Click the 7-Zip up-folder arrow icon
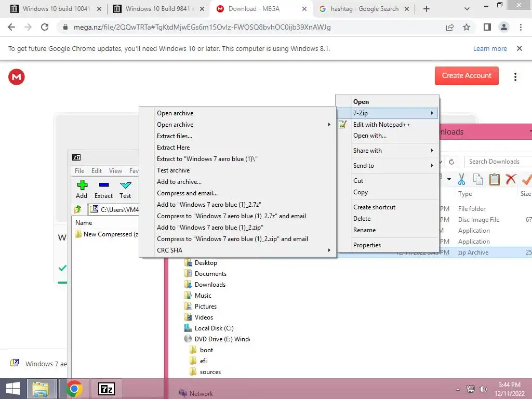This screenshot has height=399, width=532. [x=78, y=209]
